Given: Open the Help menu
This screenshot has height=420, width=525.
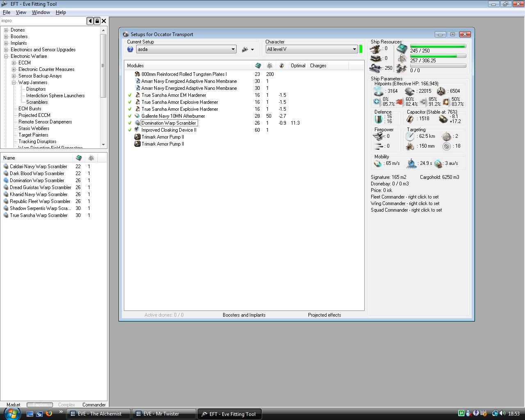Looking at the screenshot, I should click(x=61, y=12).
